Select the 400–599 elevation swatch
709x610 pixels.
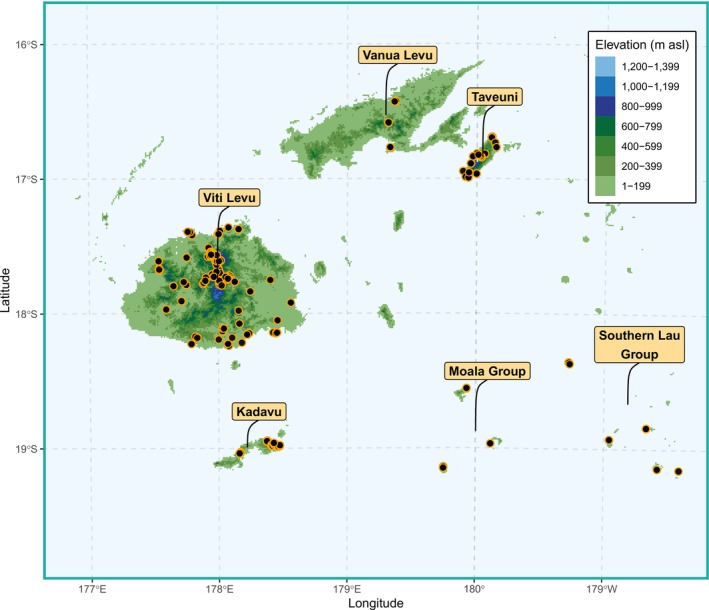click(x=605, y=146)
